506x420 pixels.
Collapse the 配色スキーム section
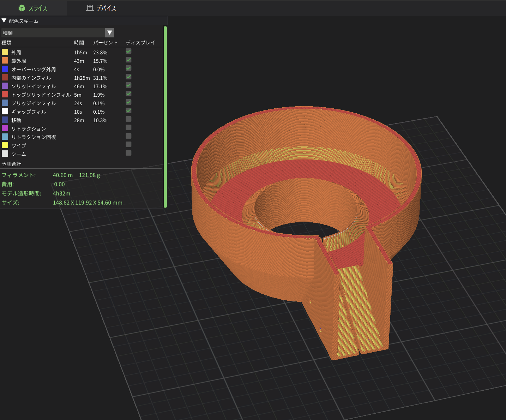click(4, 21)
